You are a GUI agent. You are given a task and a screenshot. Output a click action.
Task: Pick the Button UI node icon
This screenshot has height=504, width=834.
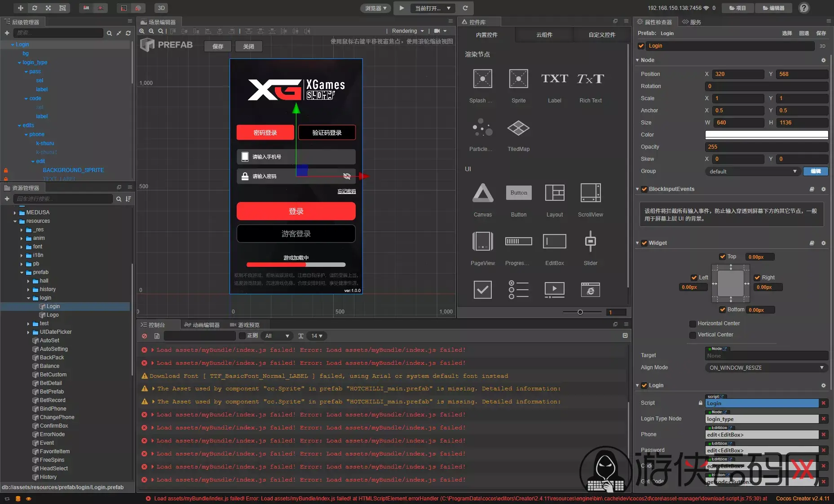[519, 193]
